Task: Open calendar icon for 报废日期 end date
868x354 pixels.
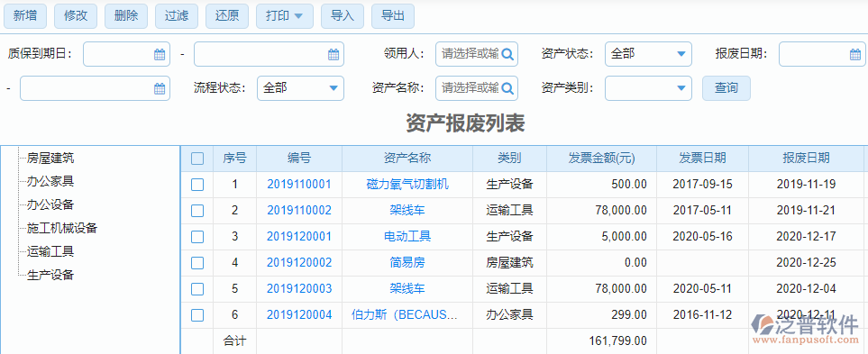Action: [x=160, y=88]
